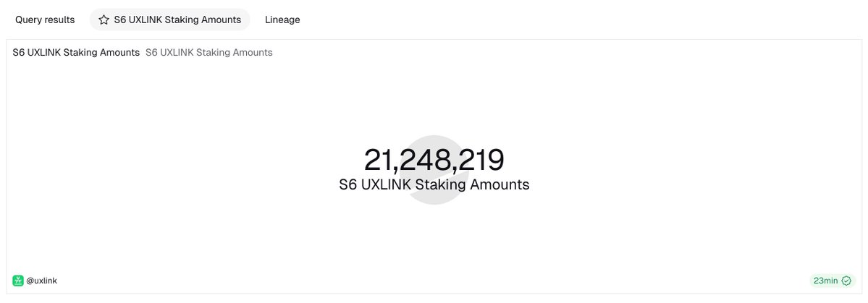Open the Query results tab
This screenshot has height=303, width=868.
click(x=45, y=20)
